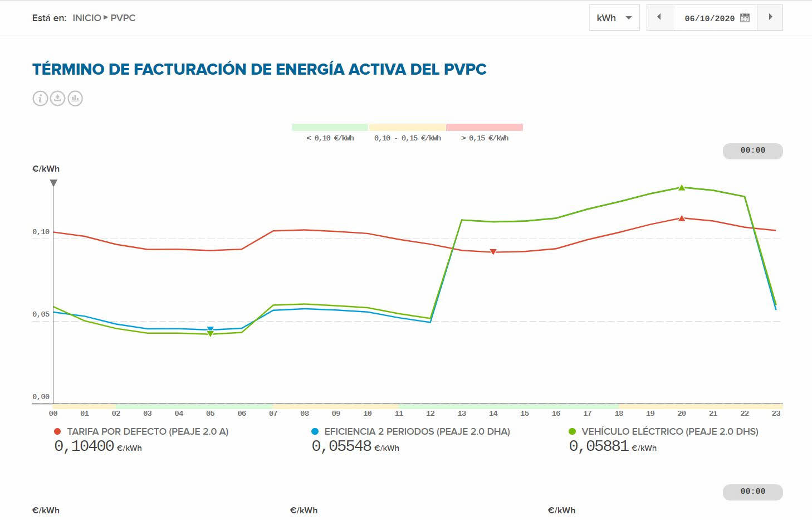Toggle Eficiencia 2 Periodos series legend
The height and width of the screenshot is (520, 812).
(x=417, y=431)
